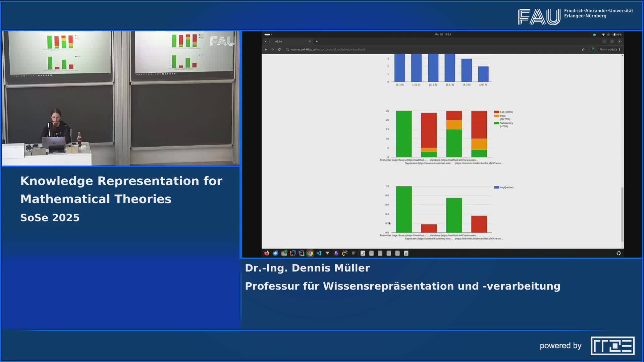
Task: Open Visual Studio Code from the taskbar
Action: tap(319, 253)
